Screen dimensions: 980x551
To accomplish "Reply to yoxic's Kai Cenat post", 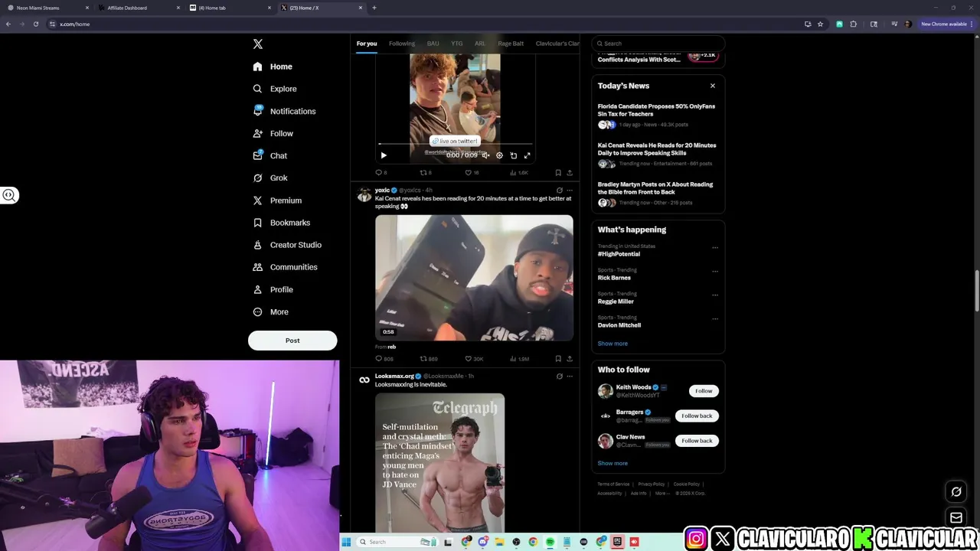I will (x=384, y=359).
